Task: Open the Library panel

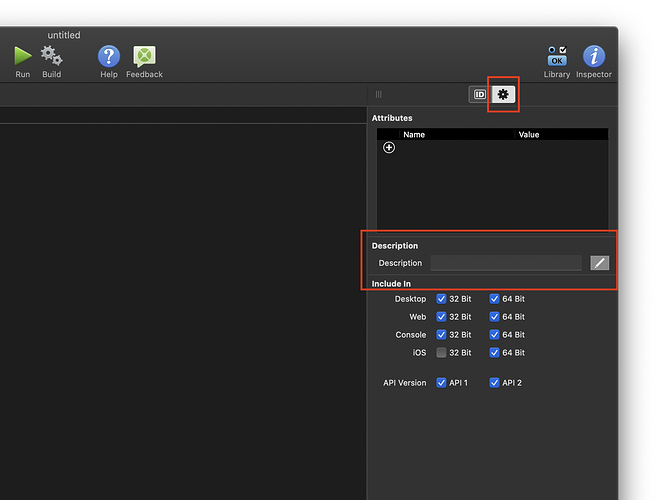Action: coord(557,56)
